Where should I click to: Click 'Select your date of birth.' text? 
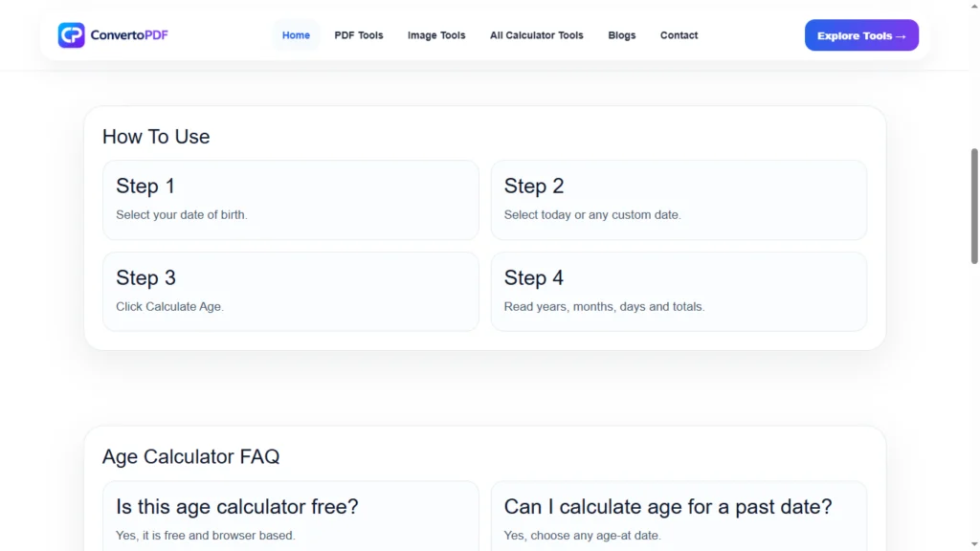click(x=182, y=215)
